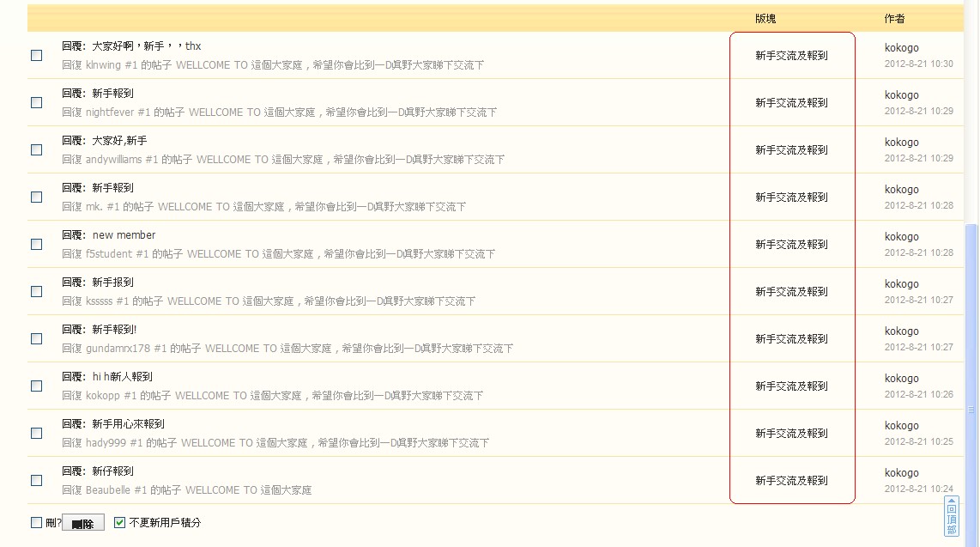The image size is (980, 547).
Task: Open post '回覆: 大家好,新手'
Action: pos(105,141)
